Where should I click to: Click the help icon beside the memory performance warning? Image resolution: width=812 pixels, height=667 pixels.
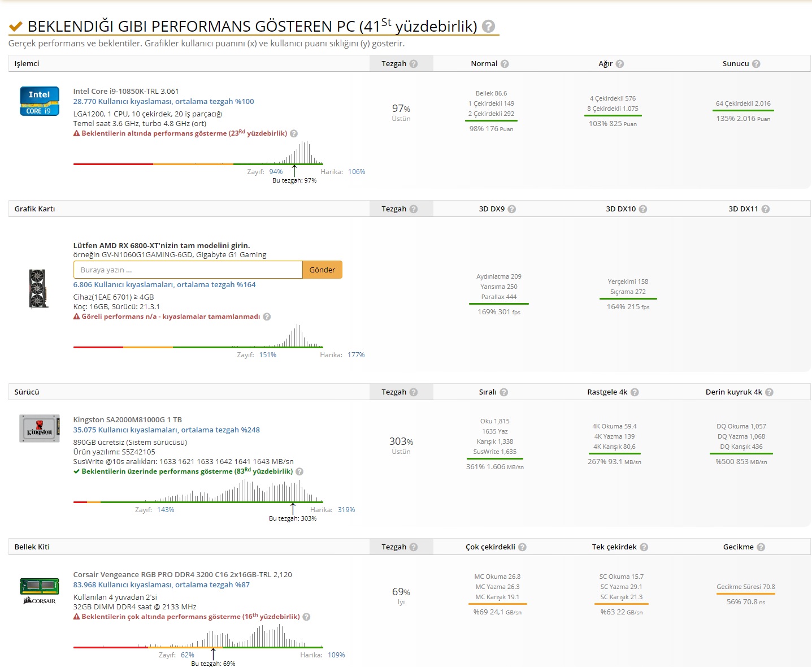tap(307, 617)
